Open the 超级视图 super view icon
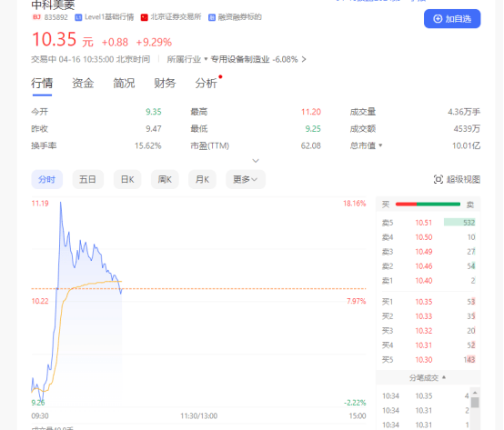Screen dimensions: 504x430 tap(438, 179)
